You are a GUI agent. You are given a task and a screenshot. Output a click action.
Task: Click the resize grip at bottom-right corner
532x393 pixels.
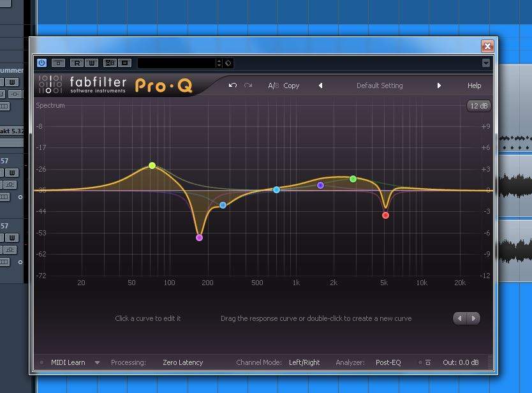coord(490,362)
